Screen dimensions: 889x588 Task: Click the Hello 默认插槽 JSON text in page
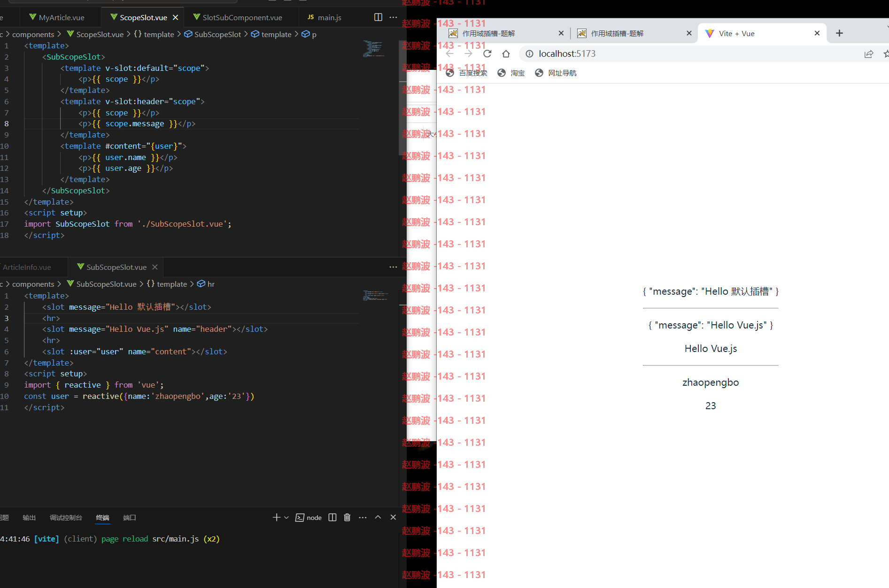[711, 291]
